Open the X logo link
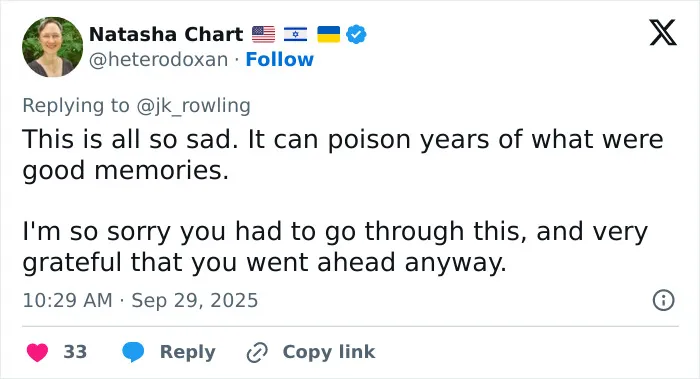The image size is (700, 379). [x=663, y=32]
